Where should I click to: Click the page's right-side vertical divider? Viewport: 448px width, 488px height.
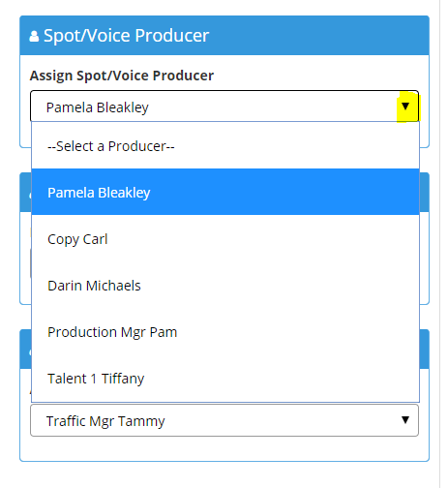coord(439,244)
